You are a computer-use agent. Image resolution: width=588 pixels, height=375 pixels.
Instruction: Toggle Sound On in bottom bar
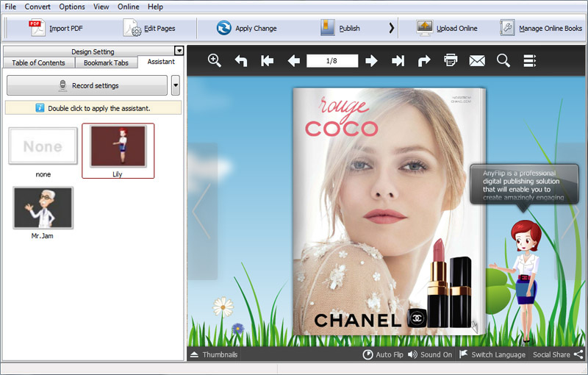tap(430, 354)
